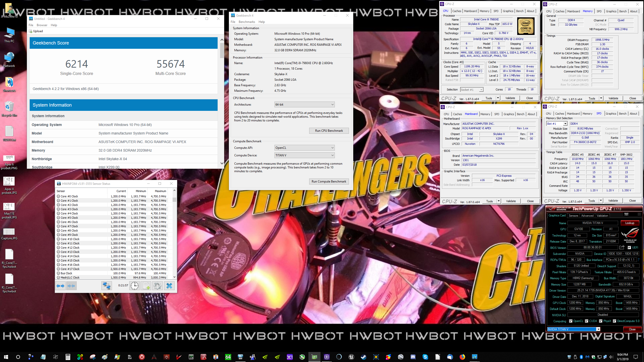Open Compute API OpenCL dropdown

[x=304, y=148]
